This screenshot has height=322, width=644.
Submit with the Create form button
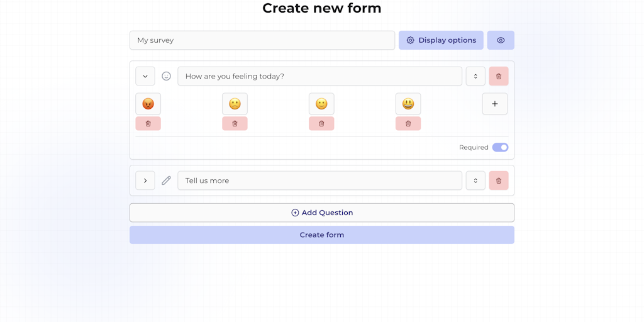tap(322, 235)
